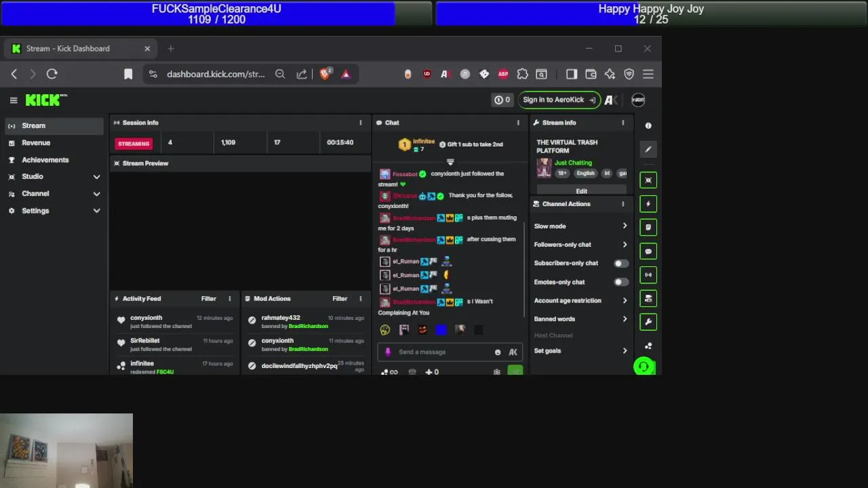Open Set goals options
This screenshot has width=868, height=488.
coord(580,351)
